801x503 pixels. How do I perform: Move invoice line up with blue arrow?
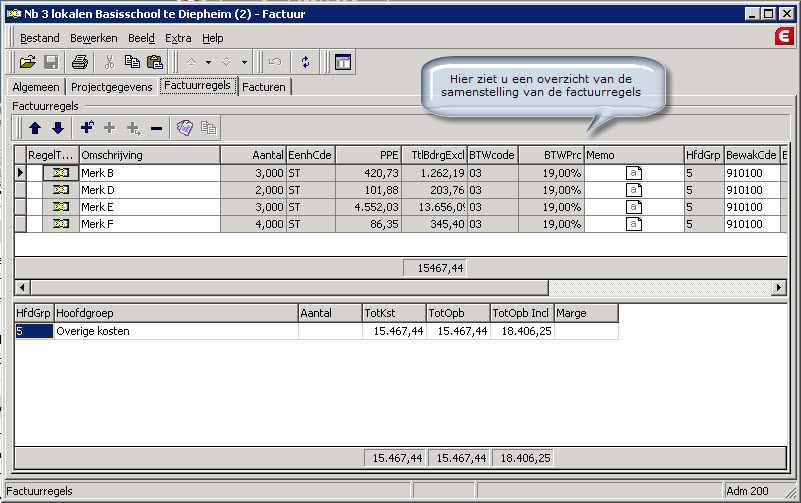tap(35, 128)
